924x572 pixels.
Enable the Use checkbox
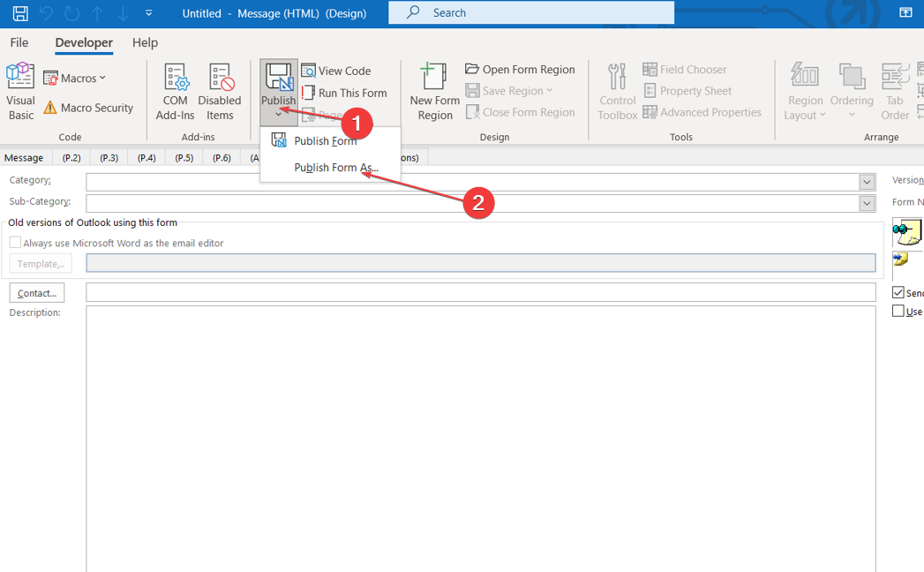(899, 311)
